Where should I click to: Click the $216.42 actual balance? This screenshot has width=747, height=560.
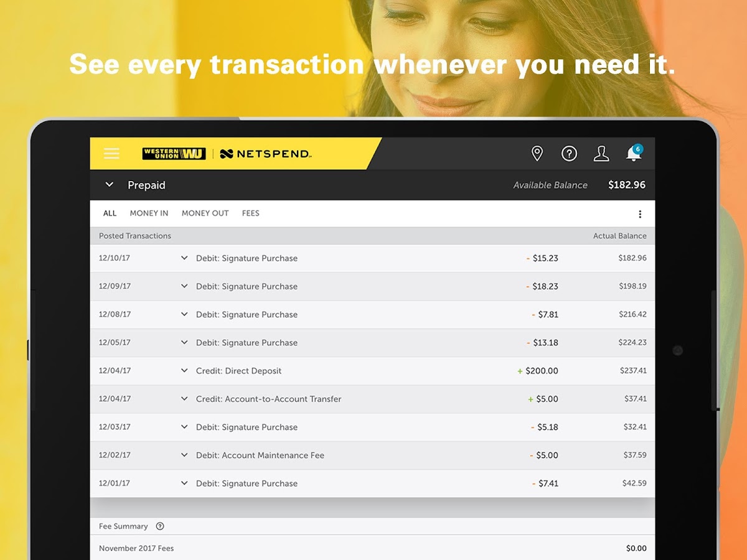click(632, 314)
